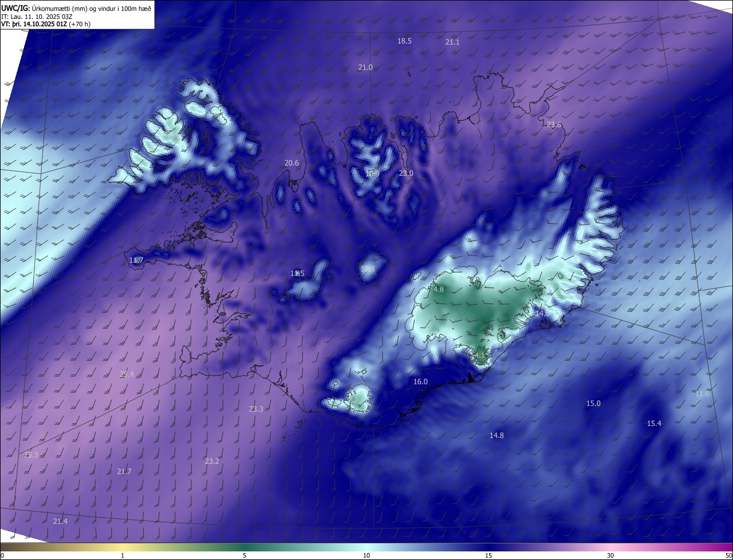Click the 25.4 value on the map
Screen dimensions: 733x560
[127, 374]
